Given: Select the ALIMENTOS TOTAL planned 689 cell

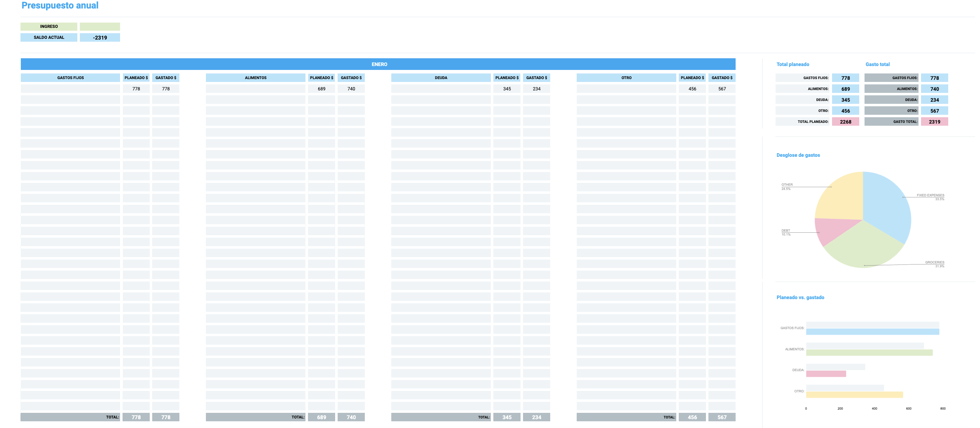Looking at the screenshot, I should tap(321, 417).
